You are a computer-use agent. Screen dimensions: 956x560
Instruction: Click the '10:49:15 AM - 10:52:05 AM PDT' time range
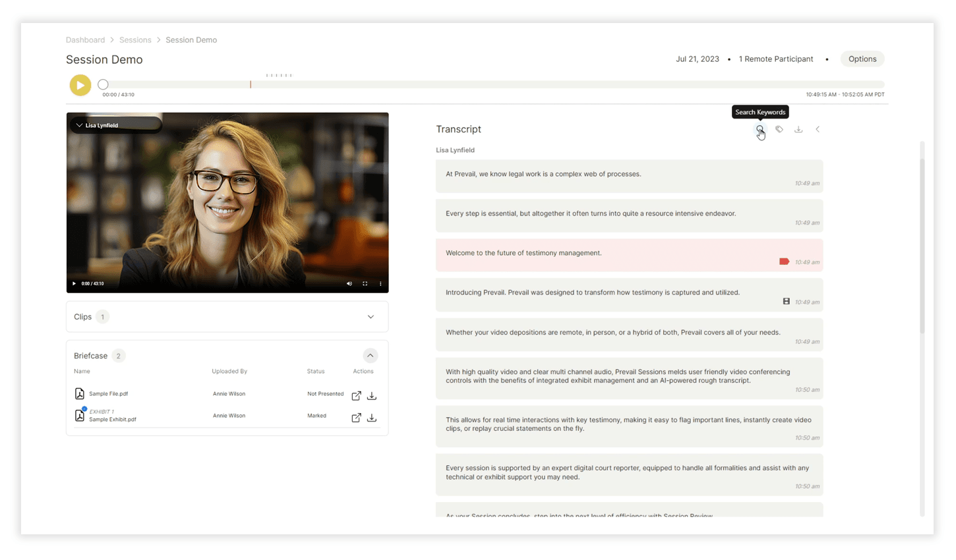845,95
